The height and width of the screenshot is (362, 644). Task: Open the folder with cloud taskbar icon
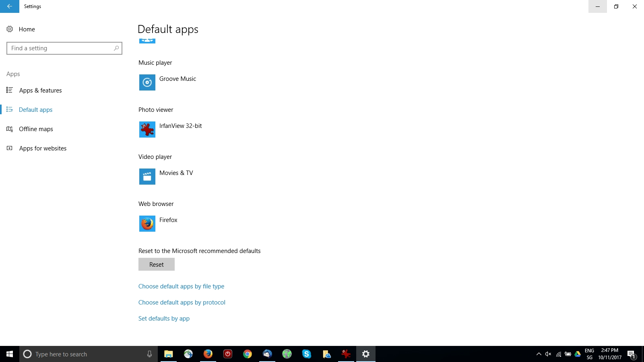coord(326,354)
